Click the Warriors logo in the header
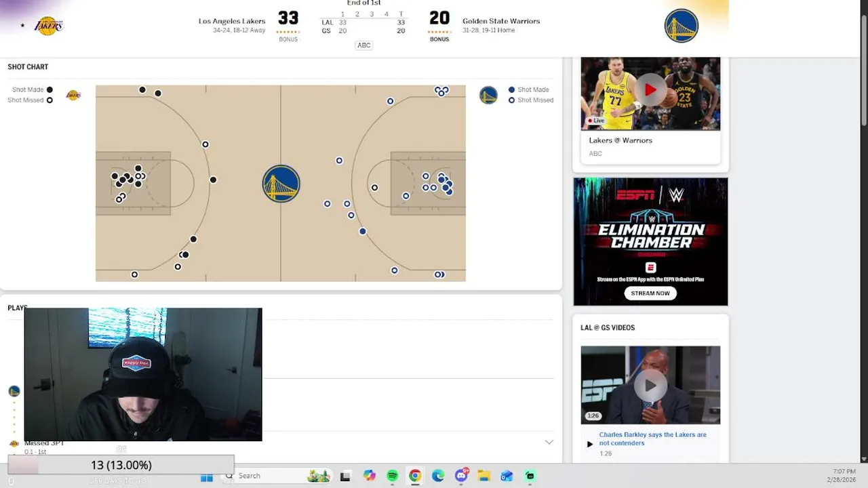The image size is (868, 488). pyautogui.click(x=681, y=26)
